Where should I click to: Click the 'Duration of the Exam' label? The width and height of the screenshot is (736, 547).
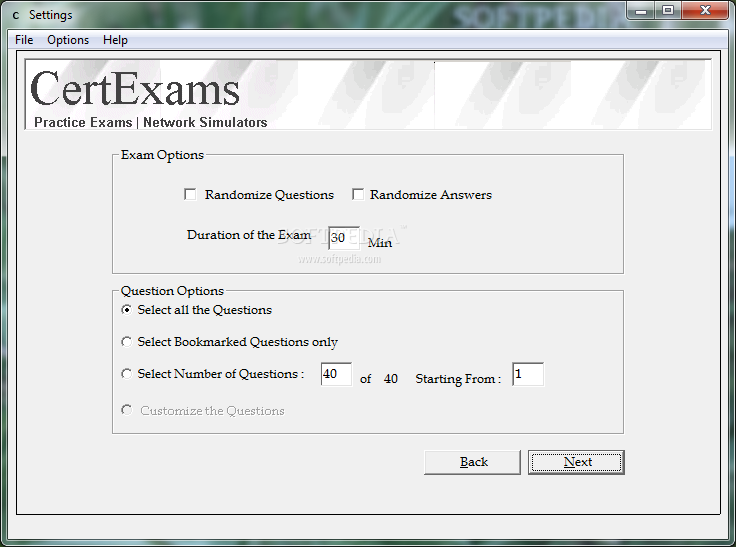pos(249,235)
